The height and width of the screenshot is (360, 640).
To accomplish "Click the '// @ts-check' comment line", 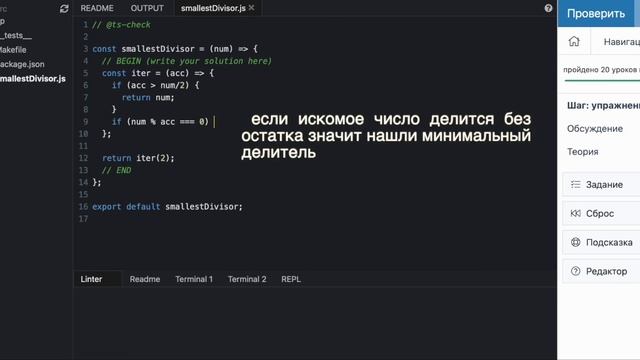I will pos(121,25).
